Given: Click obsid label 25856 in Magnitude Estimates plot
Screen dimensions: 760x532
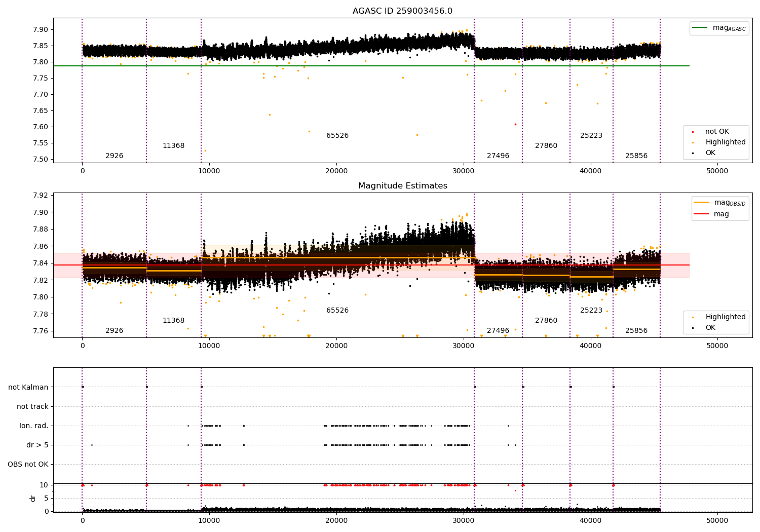Looking at the screenshot, I should (x=636, y=330).
